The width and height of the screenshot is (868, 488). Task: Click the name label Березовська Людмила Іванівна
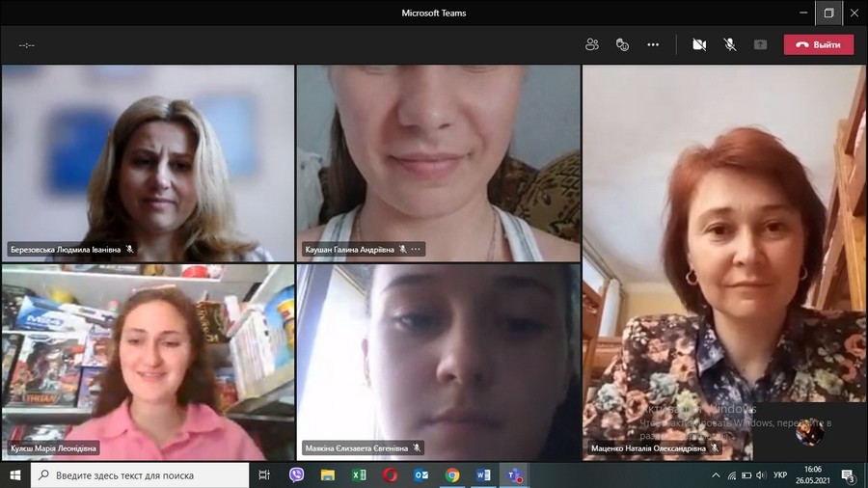(66, 250)
